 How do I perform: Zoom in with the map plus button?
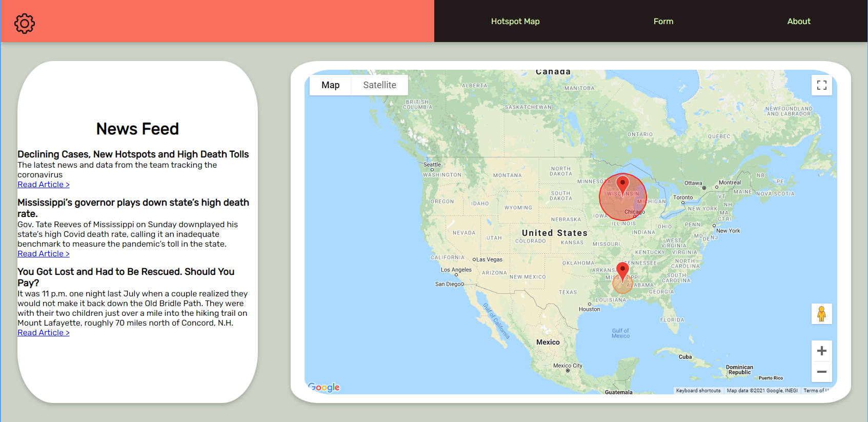point(821,351)
